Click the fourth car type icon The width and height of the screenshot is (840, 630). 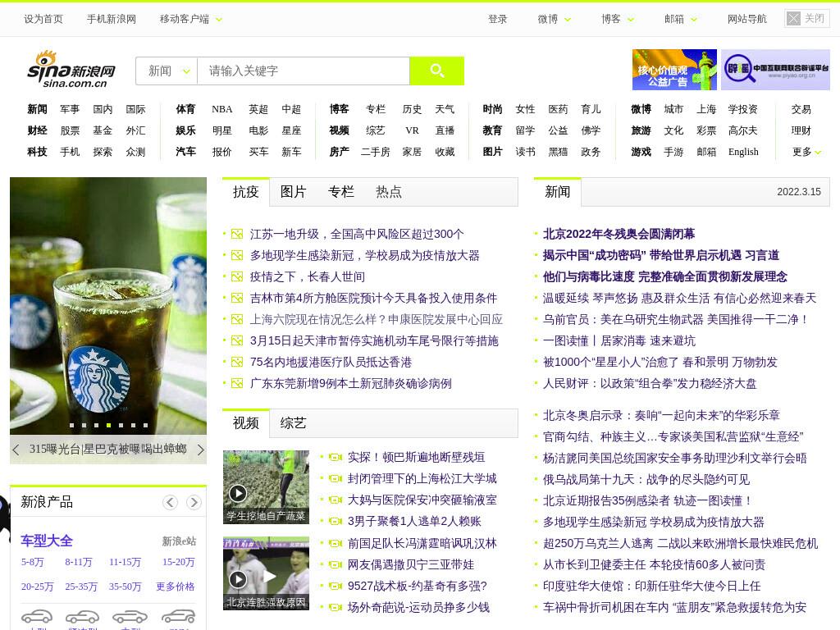click(178, 617)
